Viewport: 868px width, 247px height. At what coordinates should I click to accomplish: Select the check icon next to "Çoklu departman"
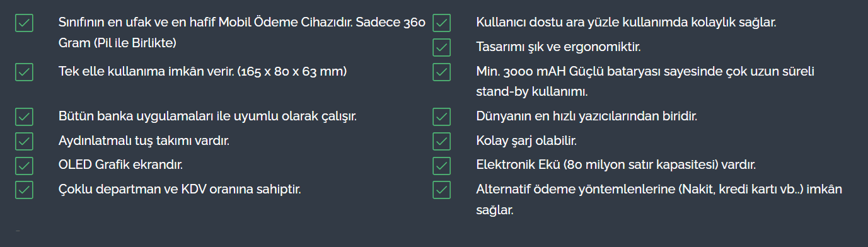24,190
